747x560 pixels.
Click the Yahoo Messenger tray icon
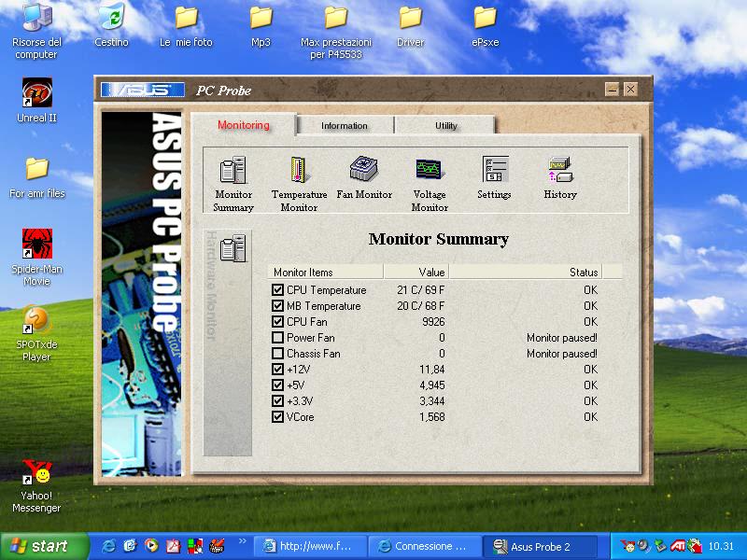(627, 546)
